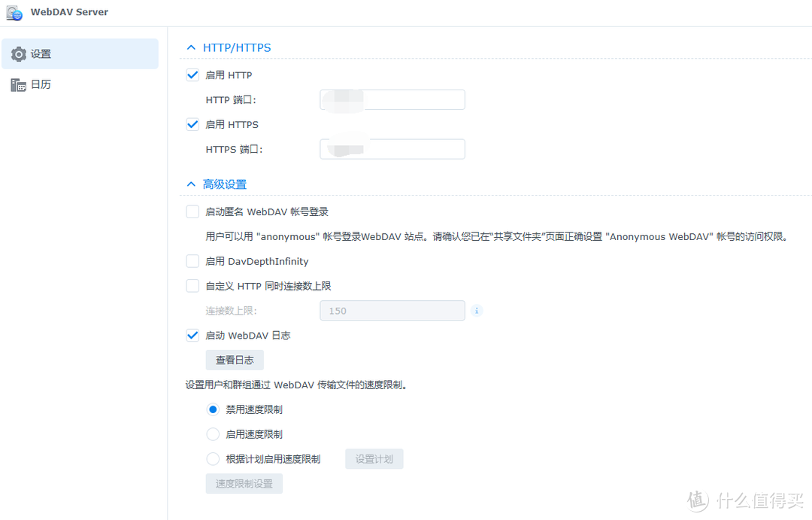The height and width of the screenshot is (520, 812).
Task: Click the 日历 calendar icon in sidebar
Action: tap(20, 84)
